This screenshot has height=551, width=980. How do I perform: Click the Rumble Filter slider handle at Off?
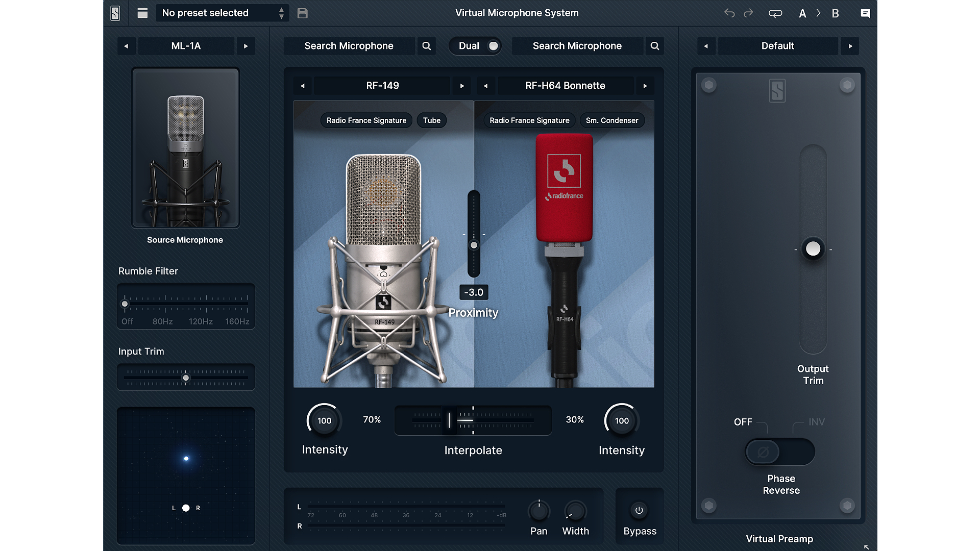click(x=125, y=304)
